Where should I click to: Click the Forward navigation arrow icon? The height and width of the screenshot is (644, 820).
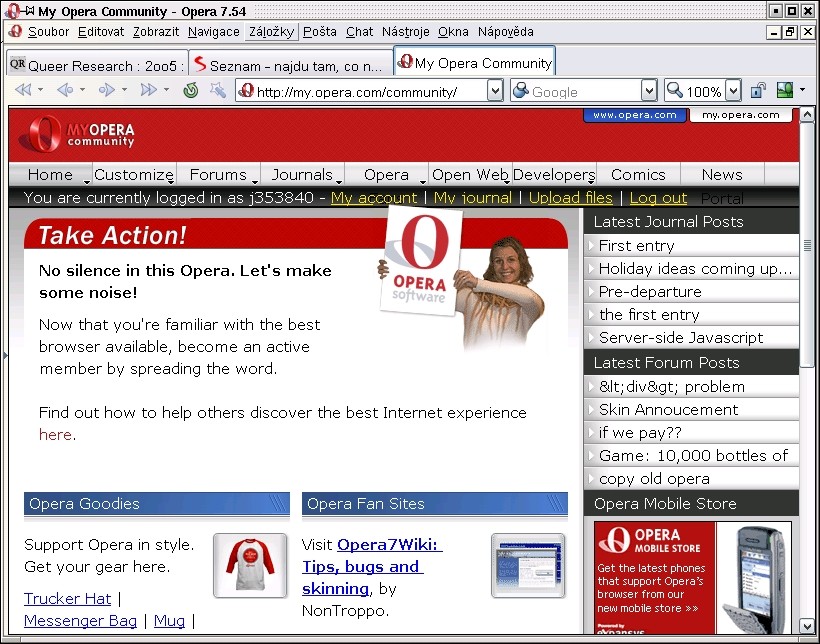[107, 91]
